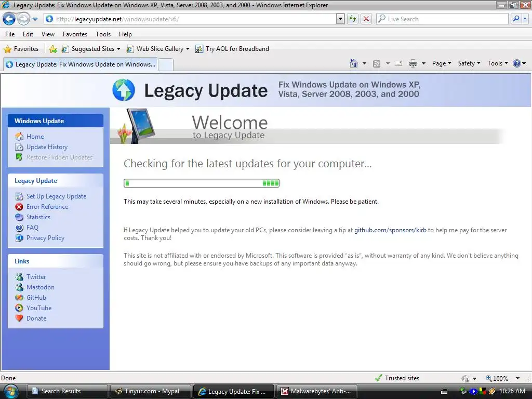Open the YouTube sidebar link
532x399 pixels.
coord(39,308)
